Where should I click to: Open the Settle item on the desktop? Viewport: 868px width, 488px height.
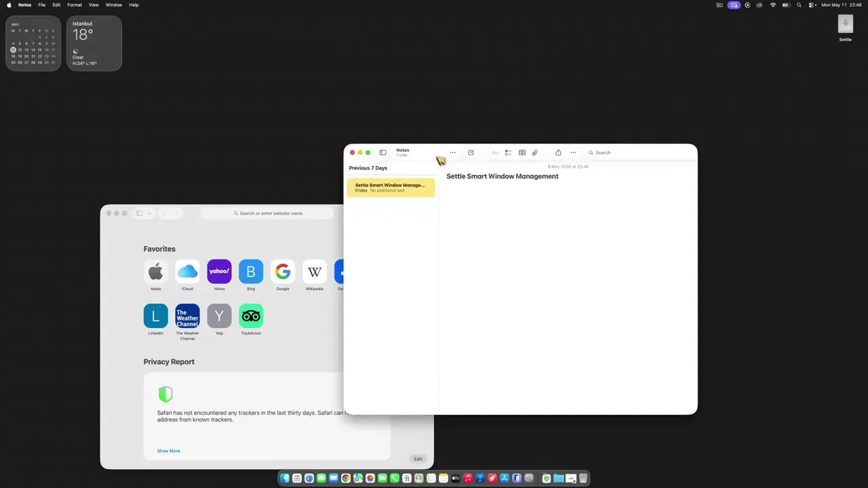(845, 27)
